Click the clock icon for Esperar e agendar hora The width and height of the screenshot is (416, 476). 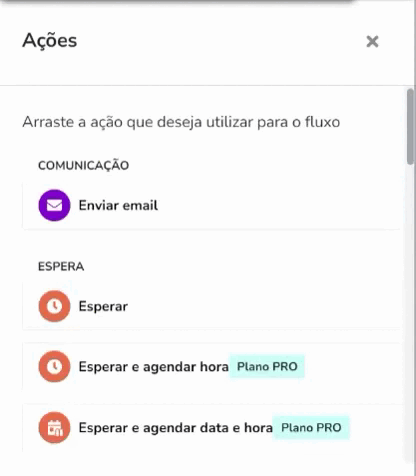click(x=54, y=366)
